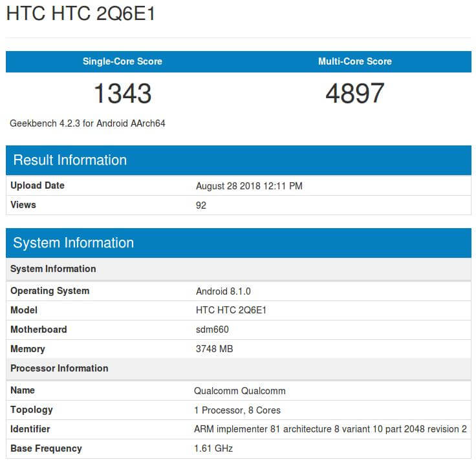The height and width of the screenshot is (462, 476).
Task: Select the single-core score value 1343
Action: (123, 94)
